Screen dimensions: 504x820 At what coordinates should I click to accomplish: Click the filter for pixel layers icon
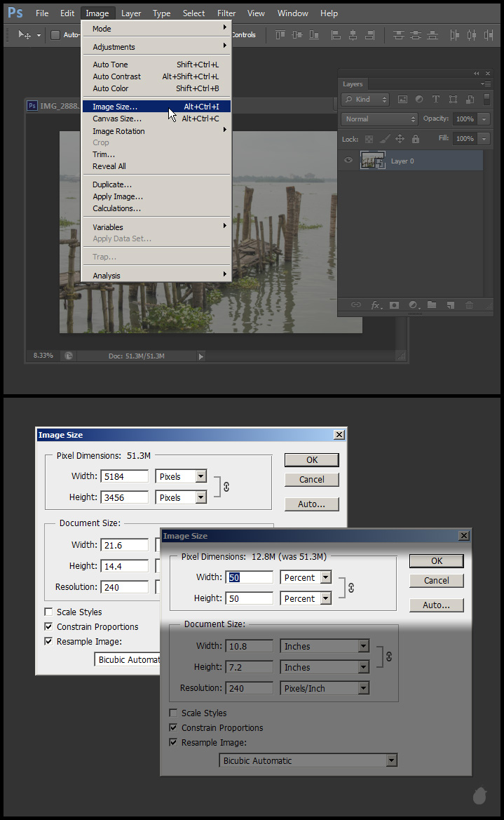click(x=402, y=100)
